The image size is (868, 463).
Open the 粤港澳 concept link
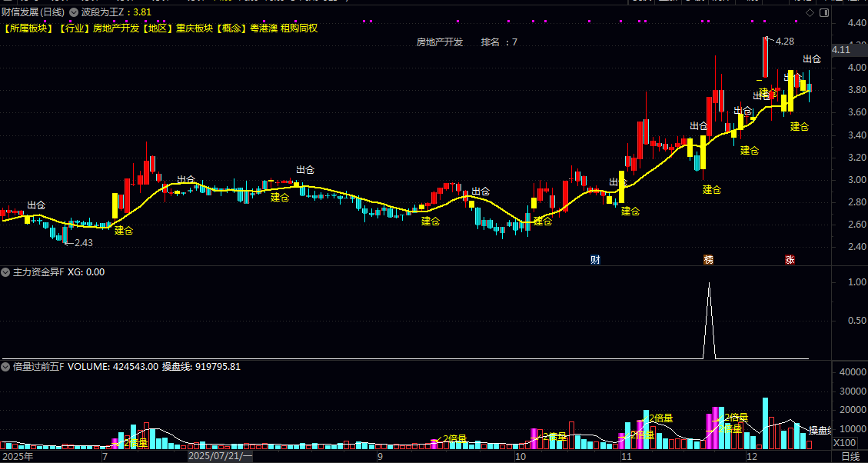(264, 28)
